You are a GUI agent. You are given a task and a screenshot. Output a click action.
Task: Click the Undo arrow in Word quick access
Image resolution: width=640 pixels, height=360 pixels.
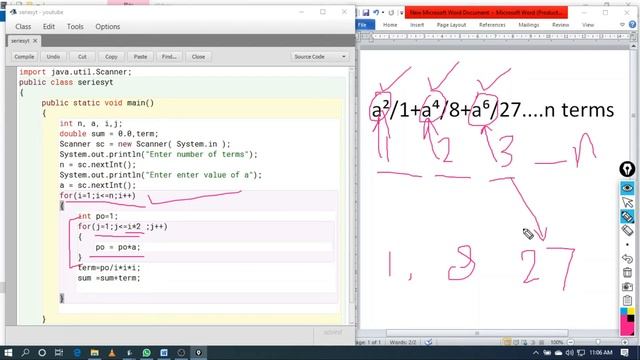coord(376,13)
